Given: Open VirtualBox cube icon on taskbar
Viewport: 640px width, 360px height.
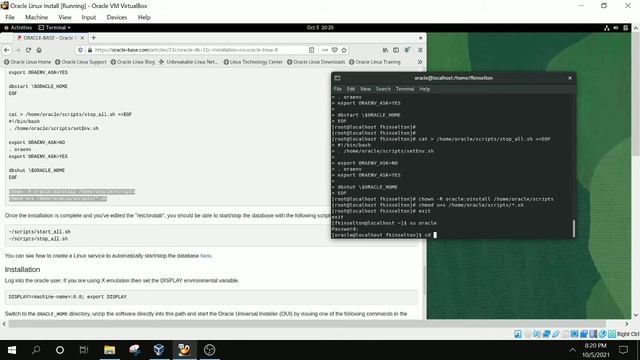Looking at the screenshot, I should point(159,350).
